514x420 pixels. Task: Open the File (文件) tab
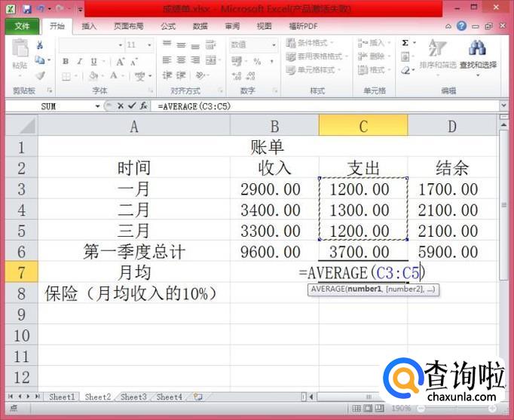(x=22, y=26)
